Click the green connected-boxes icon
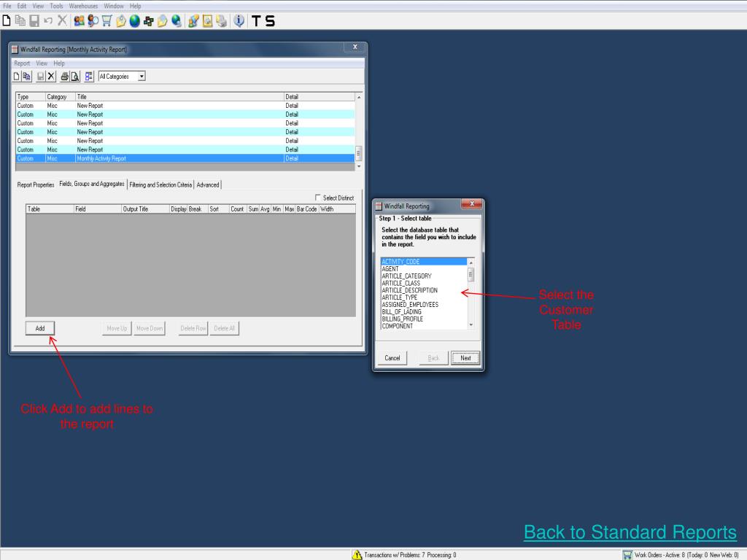Image resolution: width=747 pixels, height=560 pixels. 149,21
